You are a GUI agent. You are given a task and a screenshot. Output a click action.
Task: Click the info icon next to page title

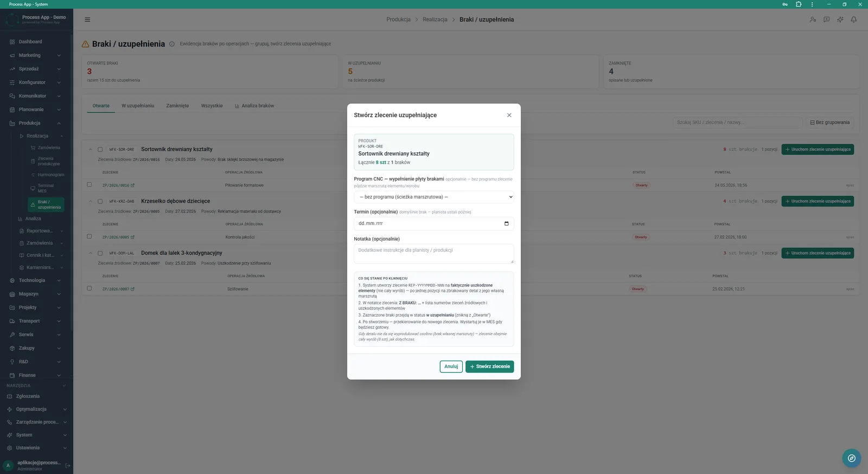pyautogui.click(x=172, y=44)
